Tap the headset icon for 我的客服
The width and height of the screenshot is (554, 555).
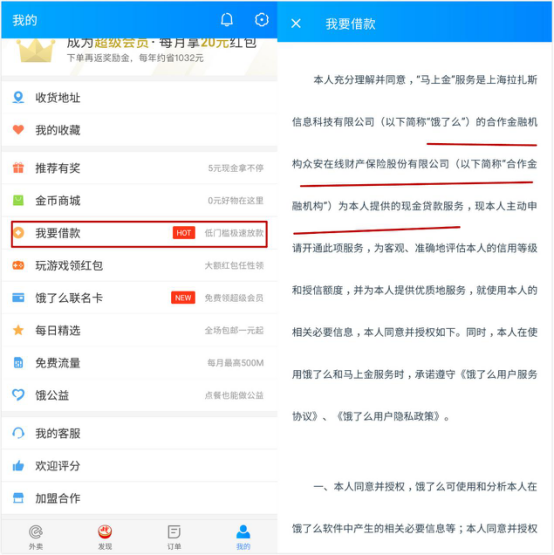(x=18, y=433)
